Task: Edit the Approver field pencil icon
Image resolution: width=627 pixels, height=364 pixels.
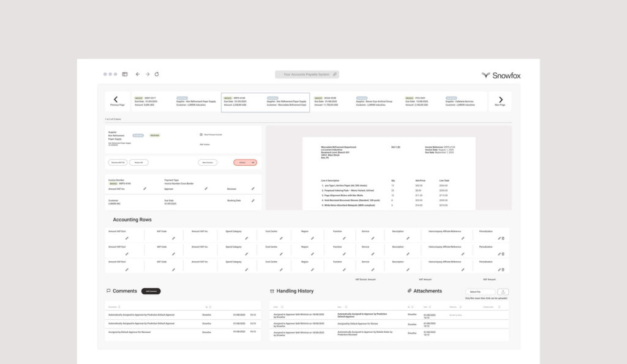Action: click(206, 189)
